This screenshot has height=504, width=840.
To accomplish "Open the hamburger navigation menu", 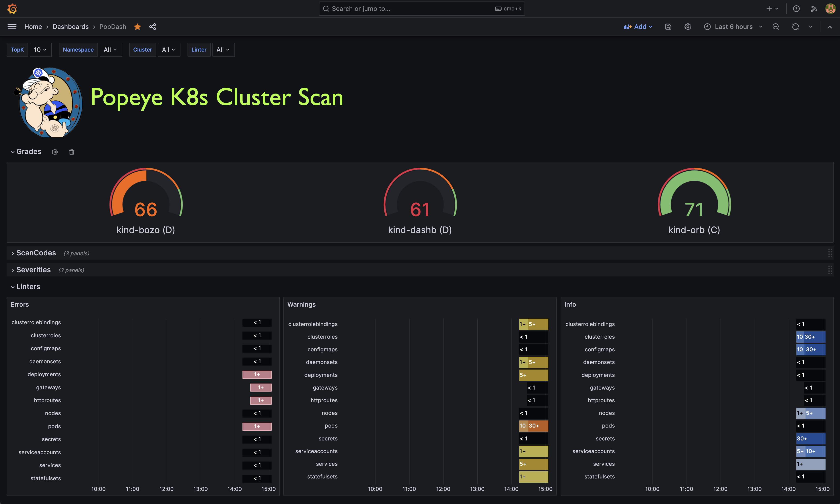I will tap(12, 26).
